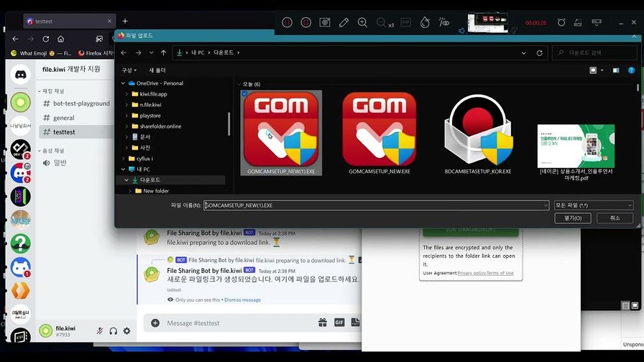
Task: Open the What Emoji bookmark
Action: 41,53
